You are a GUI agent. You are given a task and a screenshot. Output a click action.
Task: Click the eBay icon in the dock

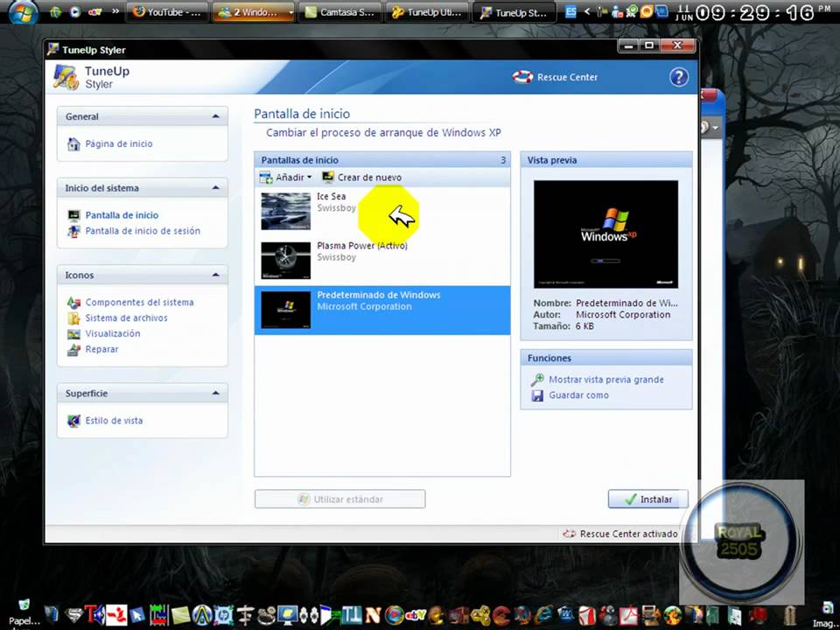point(415,614)
